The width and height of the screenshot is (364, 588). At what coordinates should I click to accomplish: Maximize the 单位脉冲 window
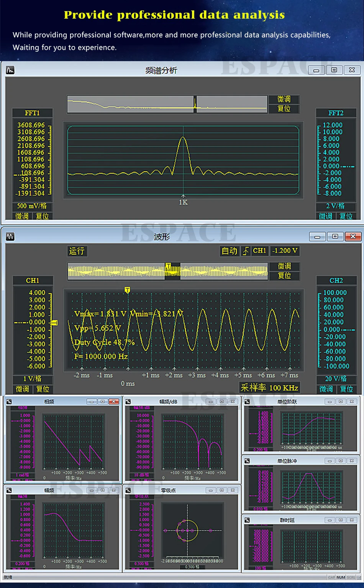point(341,461)
